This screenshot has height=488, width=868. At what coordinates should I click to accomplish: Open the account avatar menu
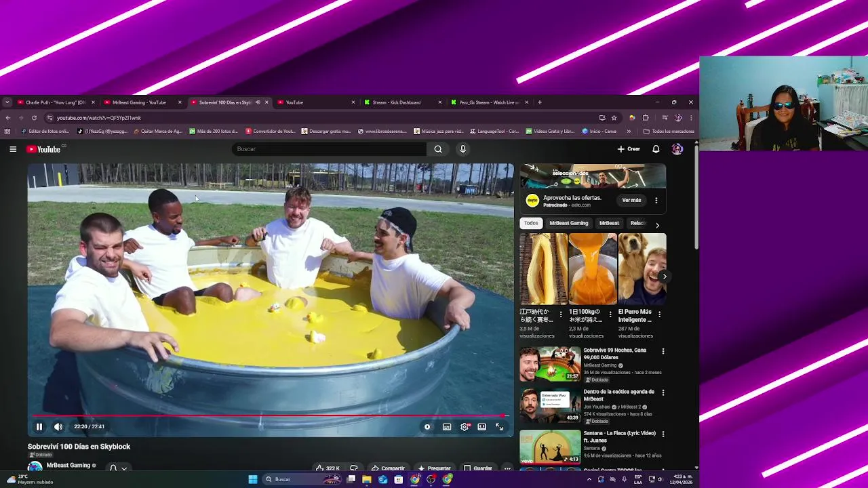tap(677, 149)
